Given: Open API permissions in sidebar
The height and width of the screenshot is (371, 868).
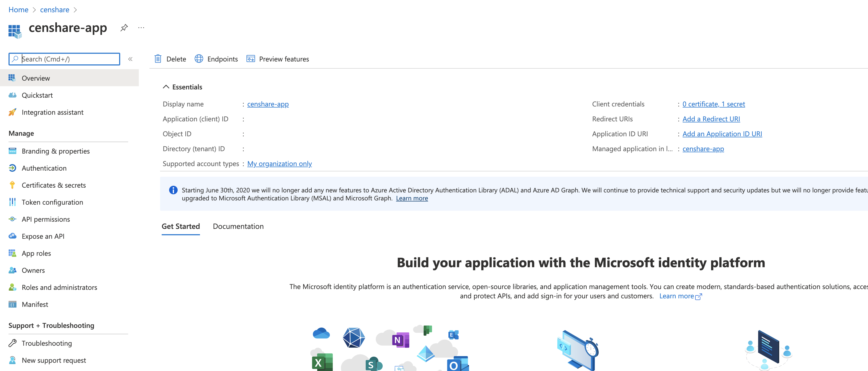Looking at the screenshot, I should tap(46, 219).
